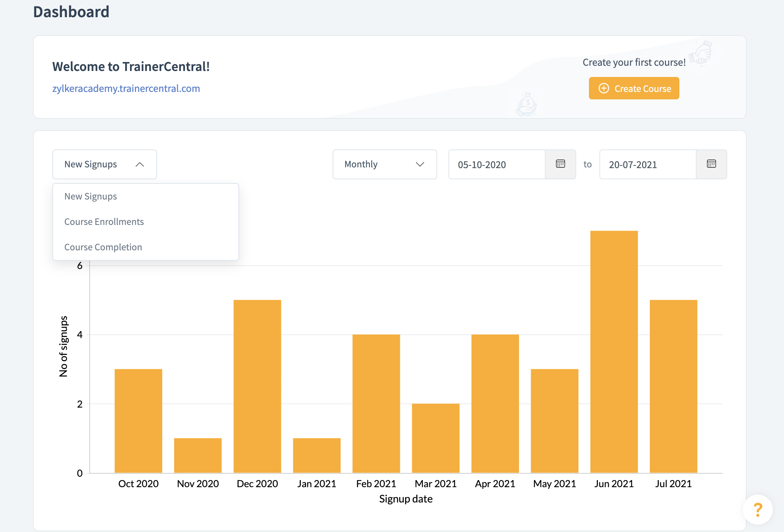784x532 pixels.
Task: Click the Feb 2021 bar in chart
Action: tap(376, 403)
